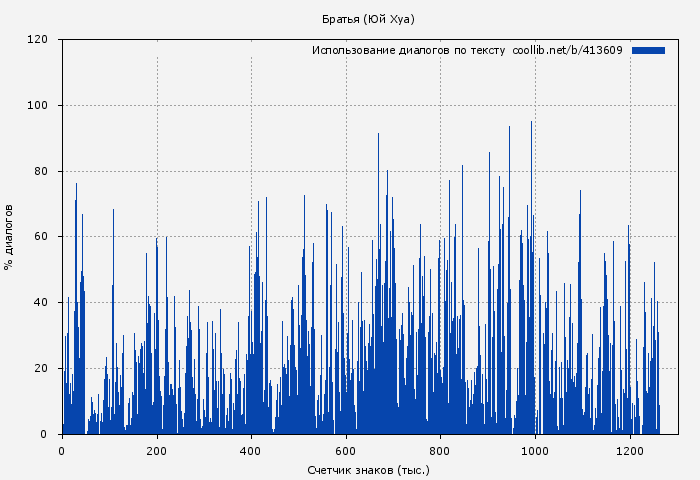Click the "Счетчик знаков (тыс.)" axis label

click(368, 469)
